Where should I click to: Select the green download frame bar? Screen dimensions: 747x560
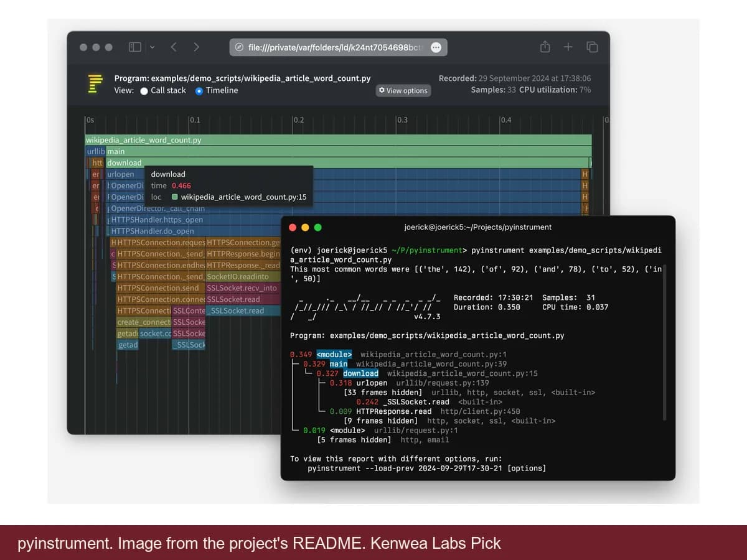(347, 163)
